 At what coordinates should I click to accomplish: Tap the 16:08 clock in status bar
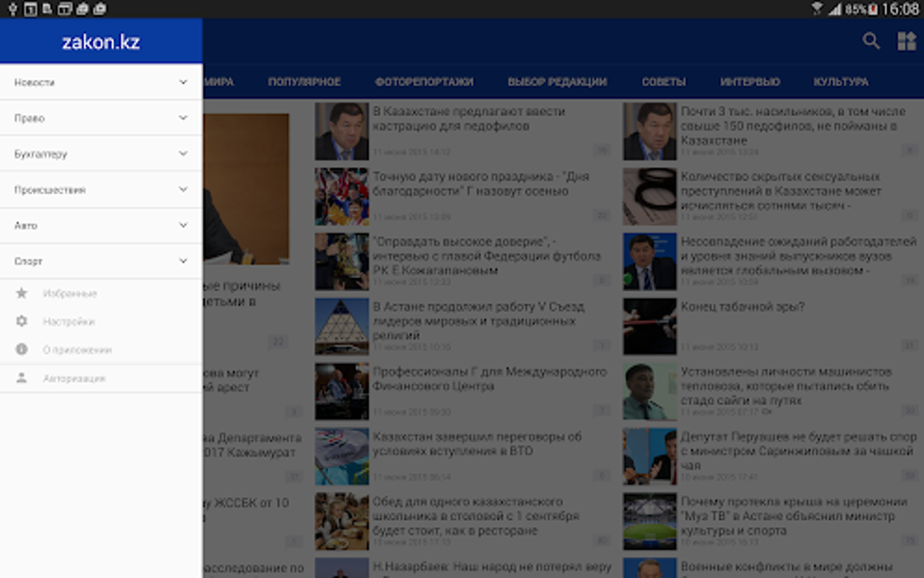coord(900,9)
